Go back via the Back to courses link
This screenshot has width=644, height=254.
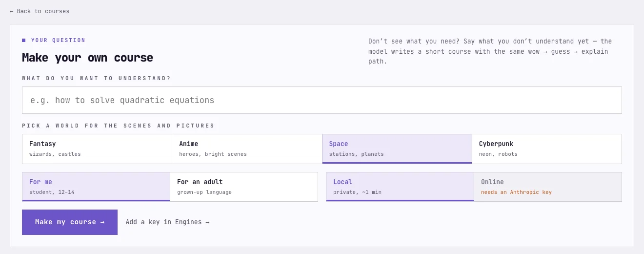40,11
